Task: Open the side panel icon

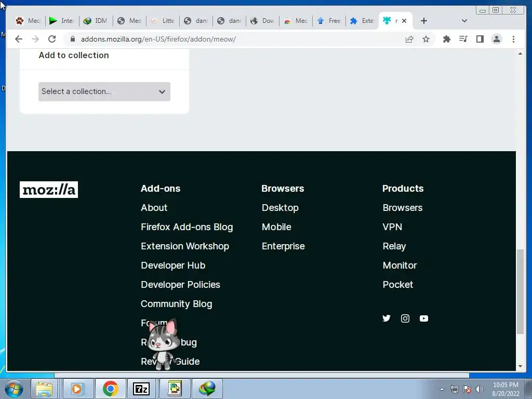Action: point(480,39)
